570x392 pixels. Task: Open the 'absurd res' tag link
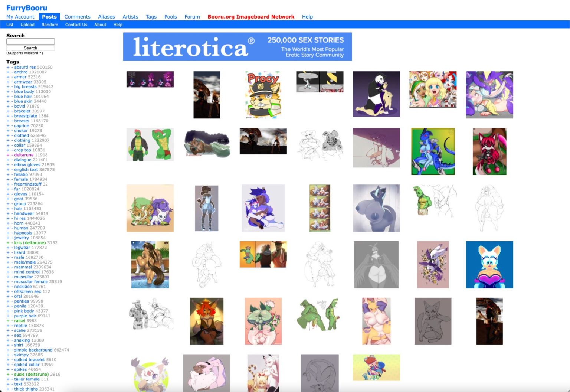click(x=25, y=67)
